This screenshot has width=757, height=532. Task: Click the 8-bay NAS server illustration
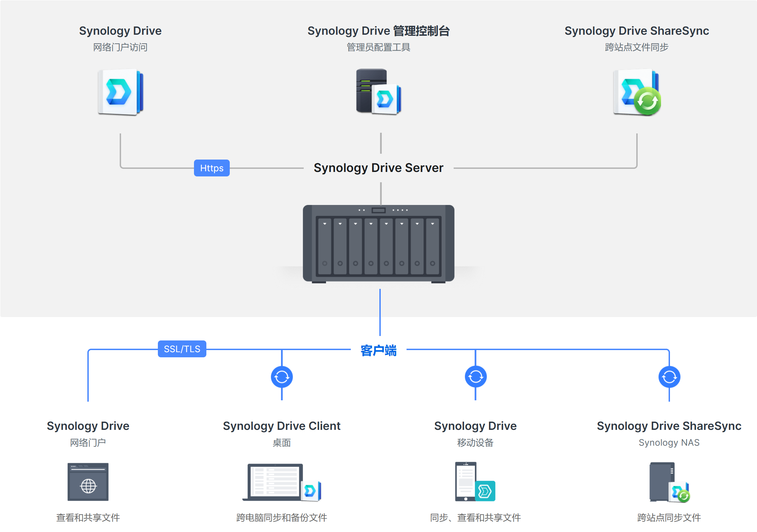[x=379, y=244]
